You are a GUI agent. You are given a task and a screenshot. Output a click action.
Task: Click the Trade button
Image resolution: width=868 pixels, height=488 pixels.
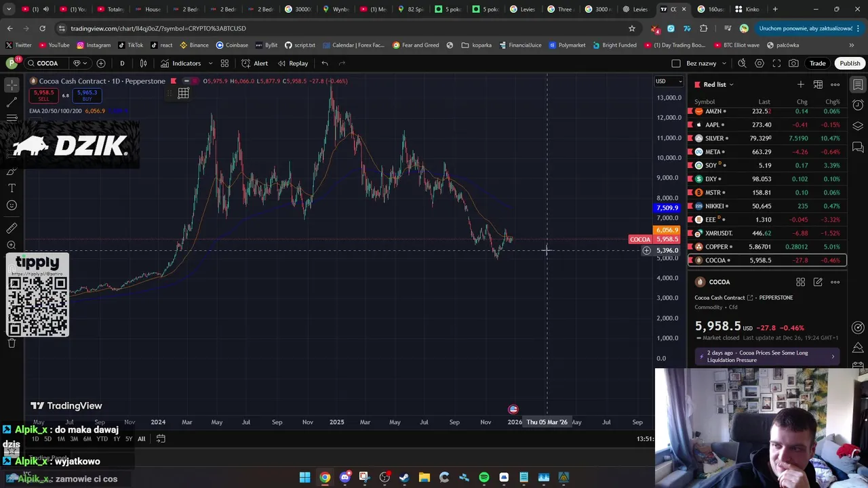coord(818,63)
